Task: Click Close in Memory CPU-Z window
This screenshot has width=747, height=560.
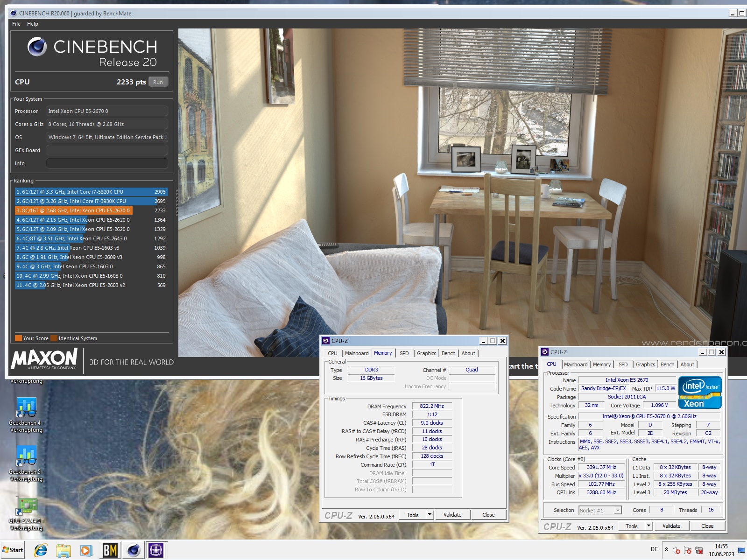Action: (x=488, y=515)
